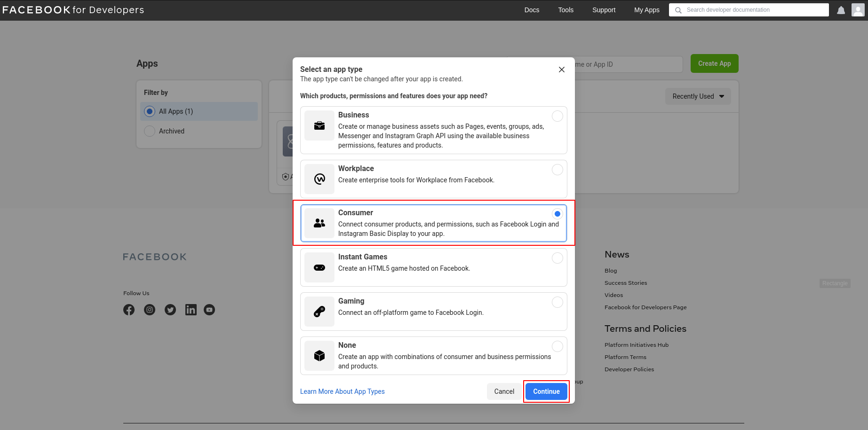Click the Search developer documentation field
The image size is (868, 430).
(749, 10)
